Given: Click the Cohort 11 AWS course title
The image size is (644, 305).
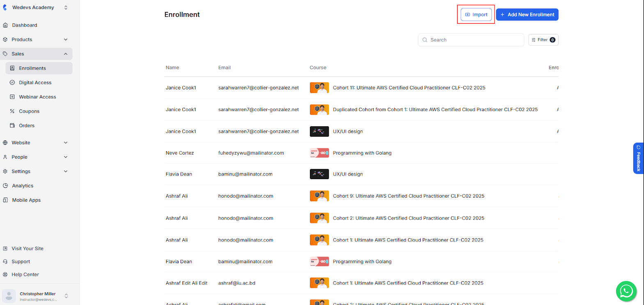Looking at the screenshot, I should click(x=409, y=88).
